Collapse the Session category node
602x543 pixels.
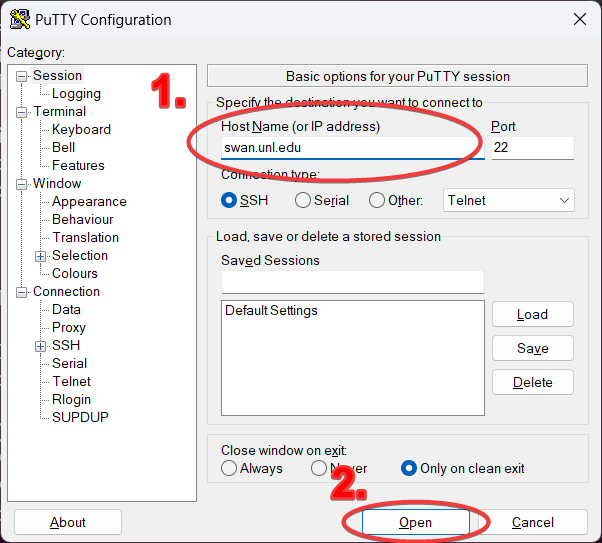(x=22, y=76)
